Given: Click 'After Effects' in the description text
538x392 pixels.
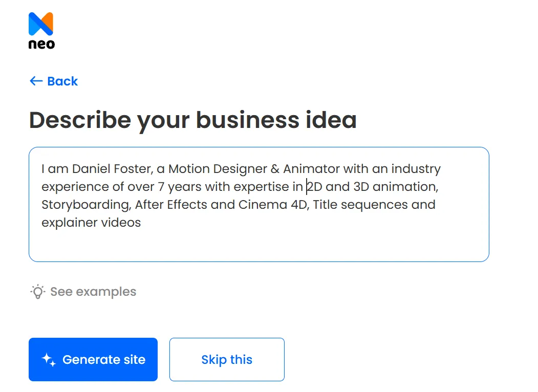Looking at the screenshot, I should 171,204.
